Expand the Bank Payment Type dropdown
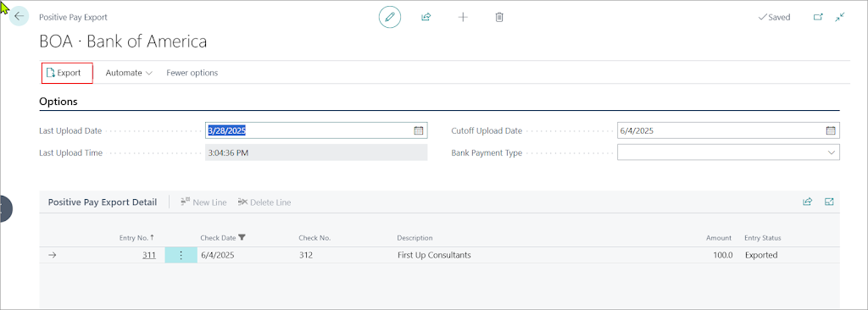The width and height of the screenshot is (868, 310). point(831,152)
